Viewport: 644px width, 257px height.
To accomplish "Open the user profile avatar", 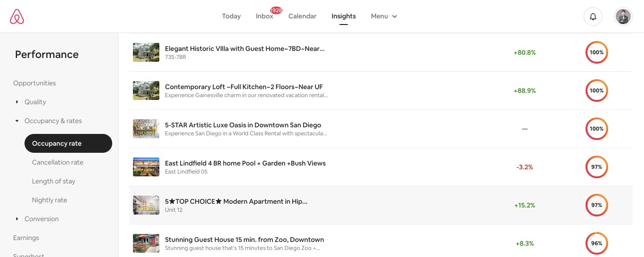I will [623, 17].
